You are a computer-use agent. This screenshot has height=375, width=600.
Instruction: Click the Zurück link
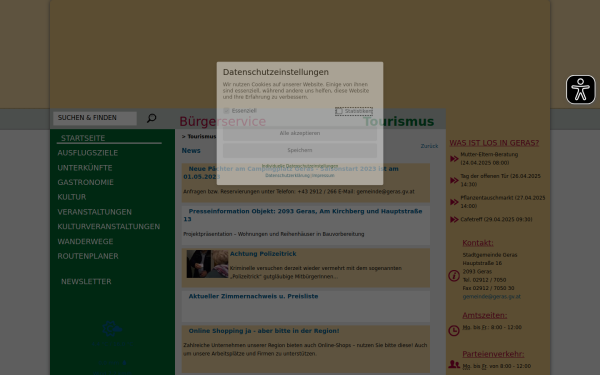429,146
